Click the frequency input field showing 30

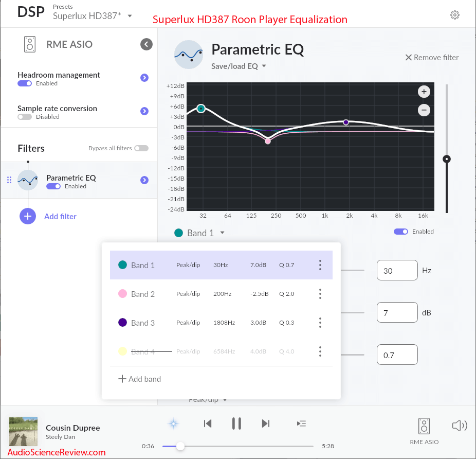click(x=397, y=270)
